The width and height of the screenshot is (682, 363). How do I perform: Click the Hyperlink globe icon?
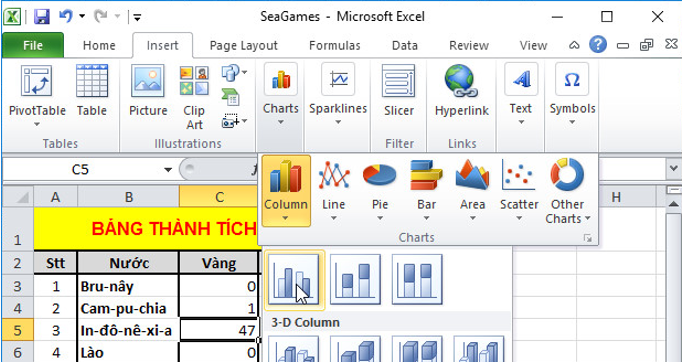(461, 80)
